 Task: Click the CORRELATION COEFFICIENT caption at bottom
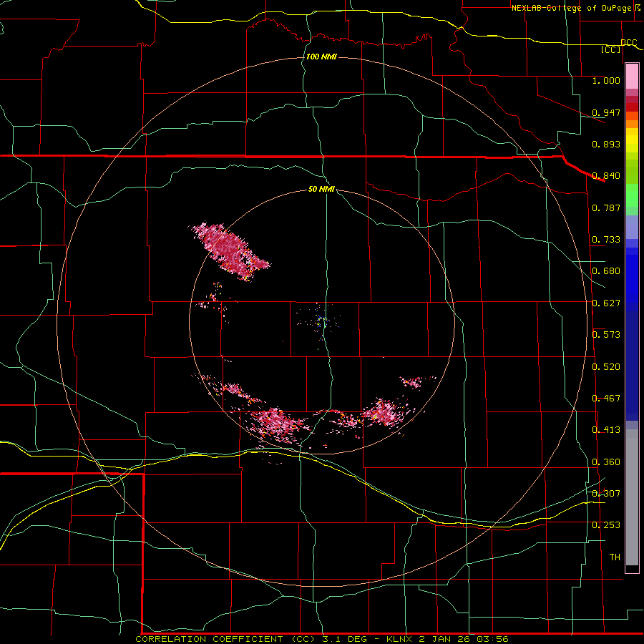click(x=321, y=639)
